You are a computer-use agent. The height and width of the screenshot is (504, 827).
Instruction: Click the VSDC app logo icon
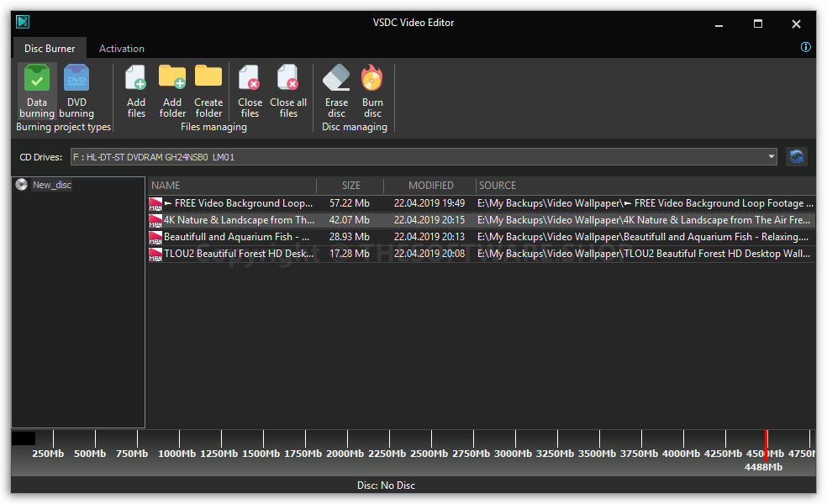(x=23, y=22)
